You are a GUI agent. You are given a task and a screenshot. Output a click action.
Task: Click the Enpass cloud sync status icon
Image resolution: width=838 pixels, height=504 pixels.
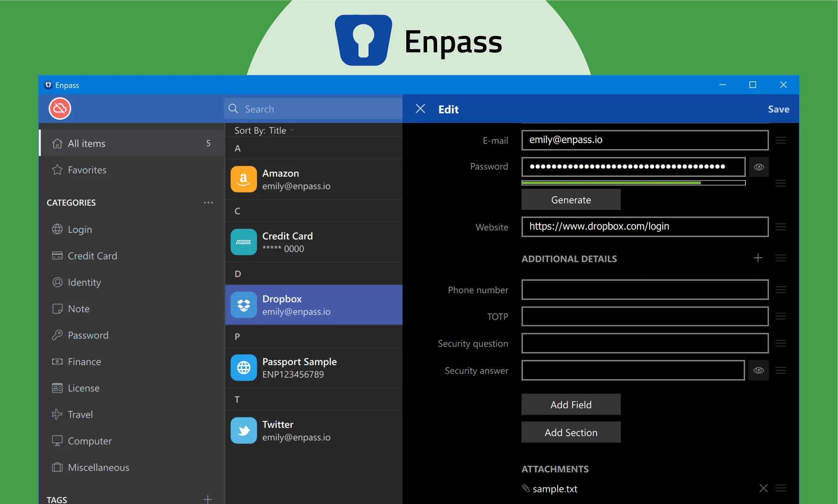[60, 109]
